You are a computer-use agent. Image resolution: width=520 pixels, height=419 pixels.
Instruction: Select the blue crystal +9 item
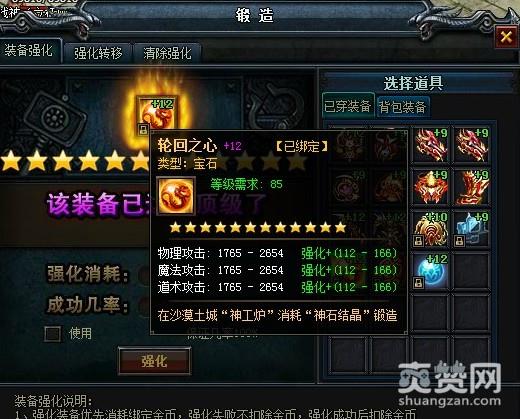point(471,229)
